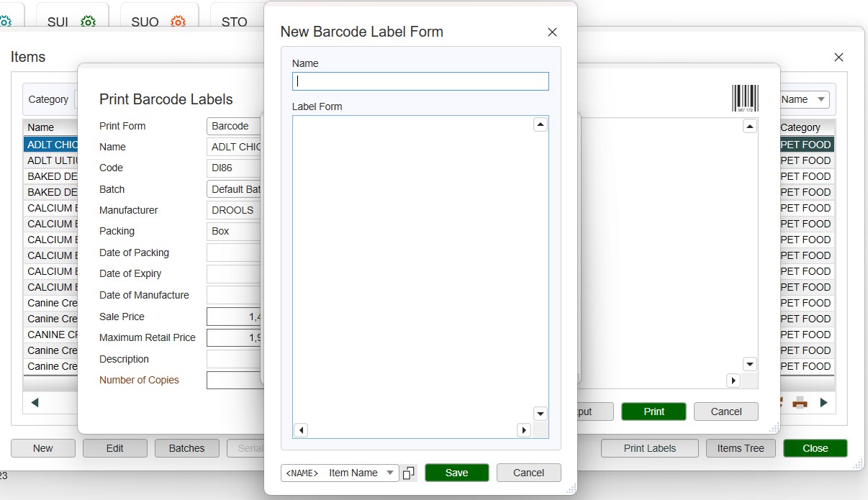
Task: Switch to the SUI tab
Action: pos(58,22)
